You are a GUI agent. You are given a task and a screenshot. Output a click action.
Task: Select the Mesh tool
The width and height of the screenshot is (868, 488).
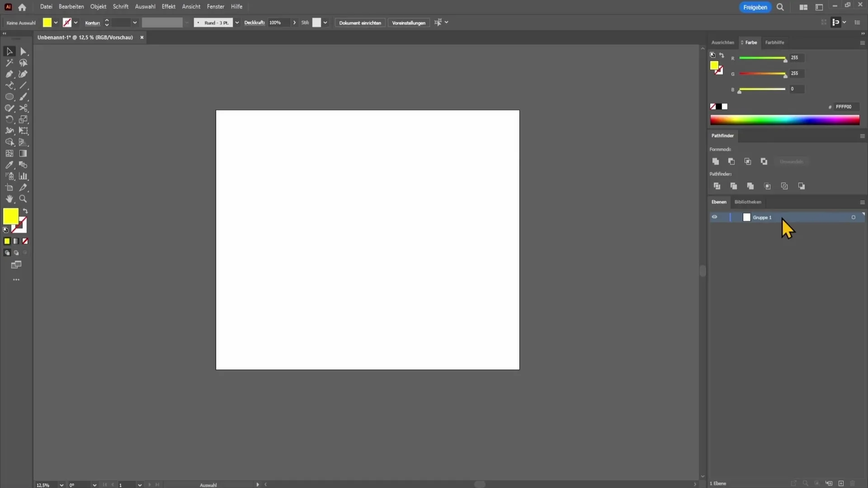(9, 154)
